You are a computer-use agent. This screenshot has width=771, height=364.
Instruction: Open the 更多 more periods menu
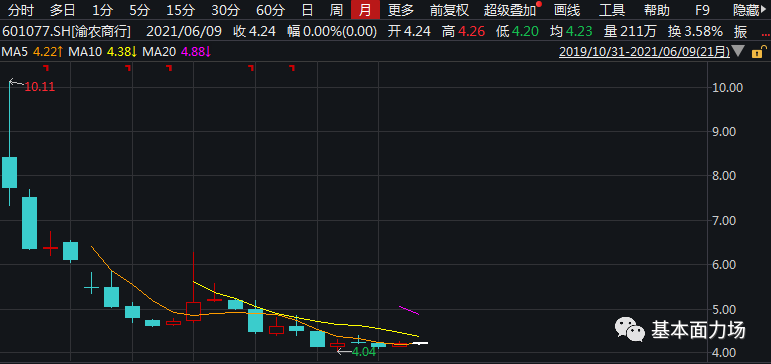[x=401, y=9]
